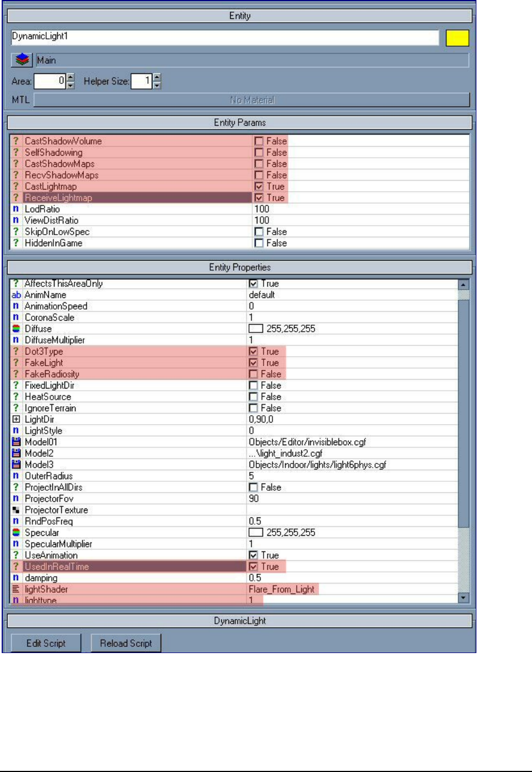Viewport: 532px width, 772px height.
Task: Click the Diffuse color wheel icon
Action: point(16,328)
